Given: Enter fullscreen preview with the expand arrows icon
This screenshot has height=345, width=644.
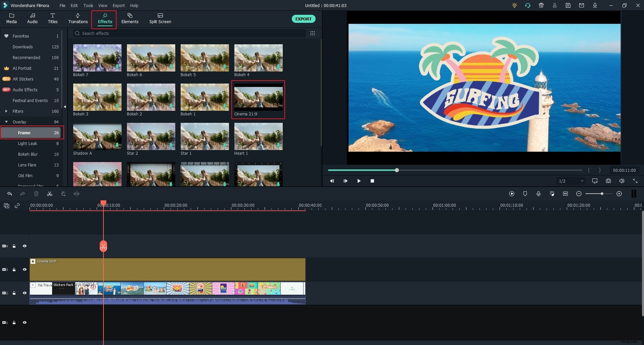Looking at the screenshot, I should [635, 181].
